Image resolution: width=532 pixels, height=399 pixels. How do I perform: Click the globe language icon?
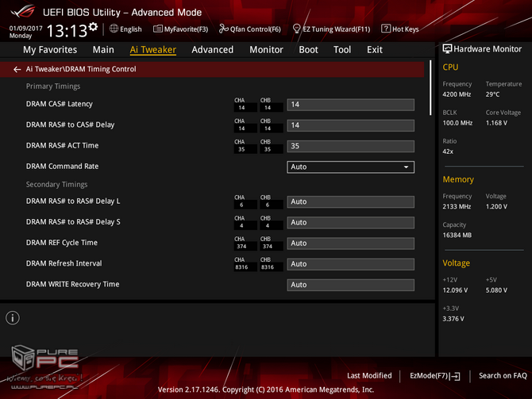(x=114, y=29)
